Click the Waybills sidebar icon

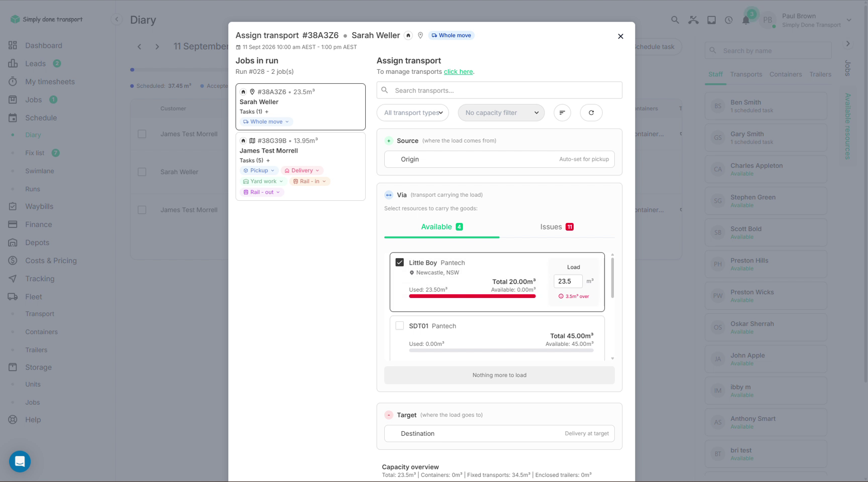(x=13, y=206)
